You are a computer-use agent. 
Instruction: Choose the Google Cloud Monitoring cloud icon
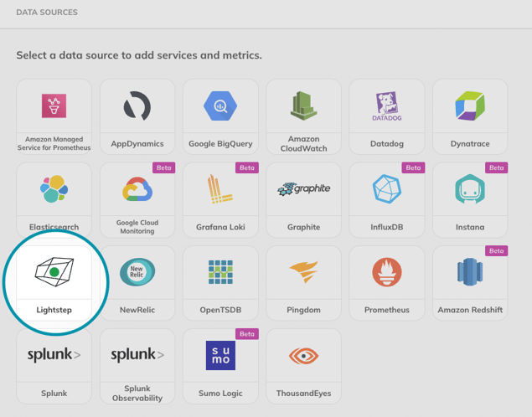pos(137,189)
